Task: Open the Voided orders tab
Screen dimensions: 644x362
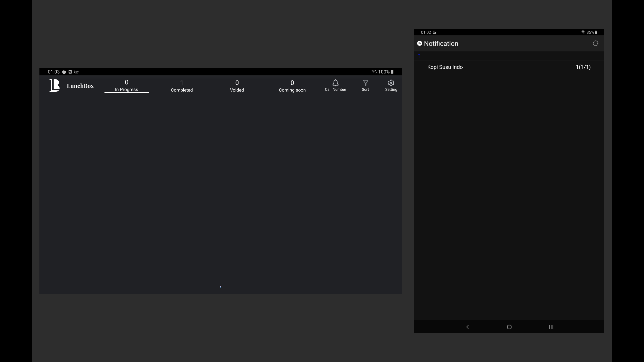Action: [237, 86]
